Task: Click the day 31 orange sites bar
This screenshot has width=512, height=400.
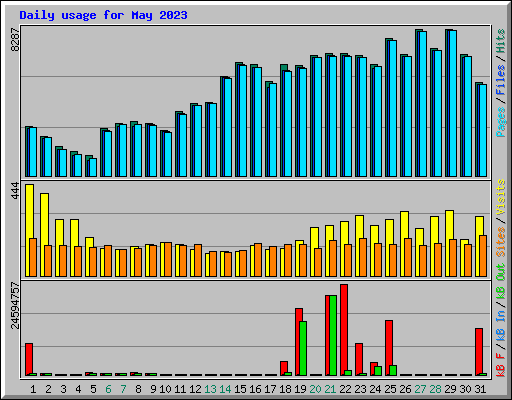Action: [483, 256]
